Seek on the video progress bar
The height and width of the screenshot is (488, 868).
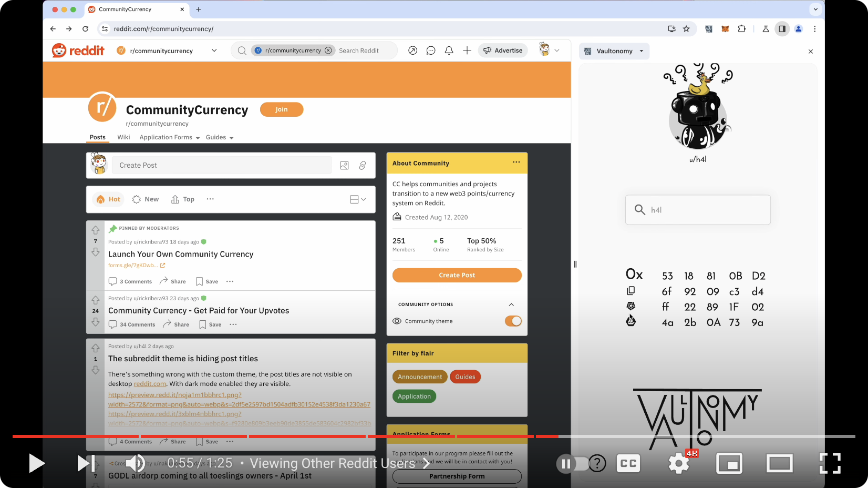click(x=434, y=436)
